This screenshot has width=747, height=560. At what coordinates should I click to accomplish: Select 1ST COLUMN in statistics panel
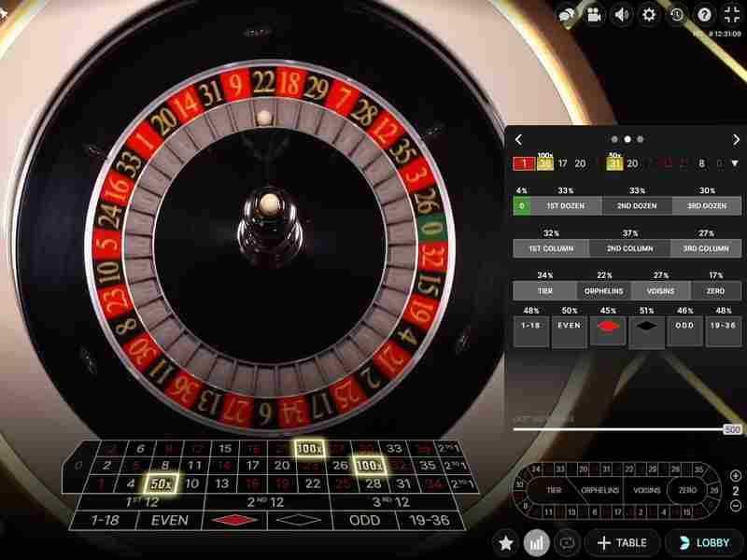pyautogui.click(x=551, y=248)
